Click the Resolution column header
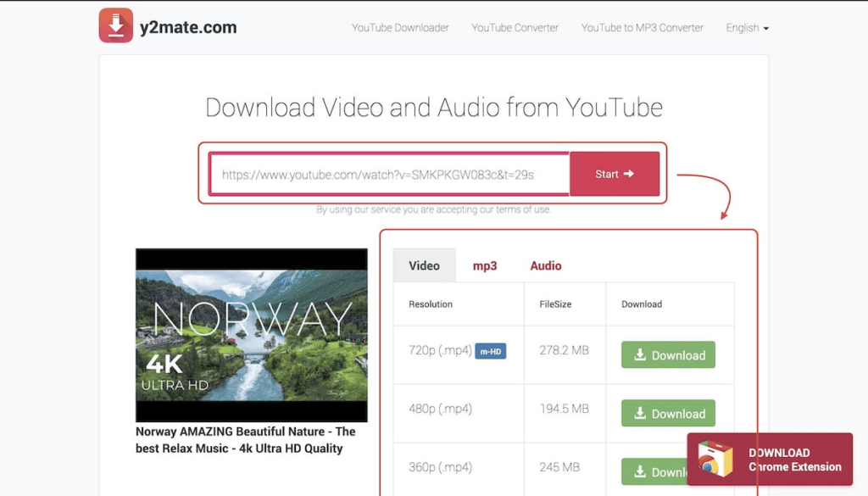This screenshot has width=868, height=496. pos(431,304)
